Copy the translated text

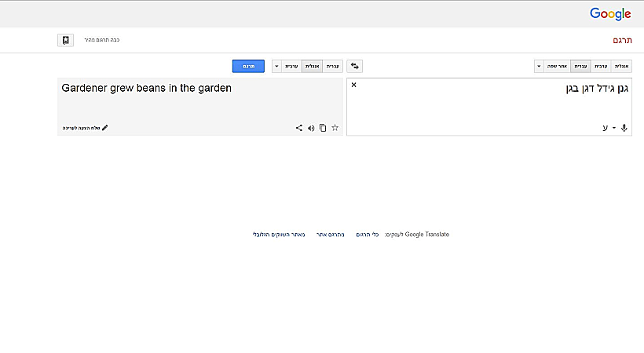[x=323, y=128]
